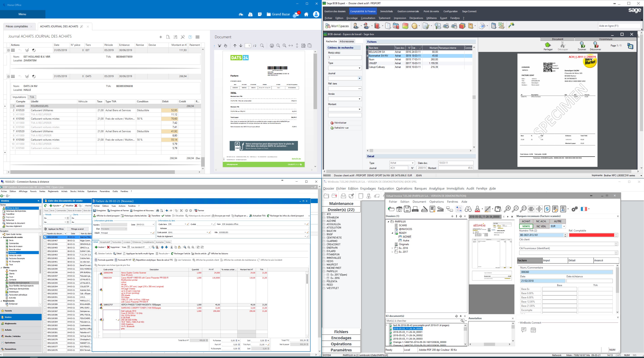Collapse the READY node in Dossiers tree
The image size is (644, 358).
point(392,233)
